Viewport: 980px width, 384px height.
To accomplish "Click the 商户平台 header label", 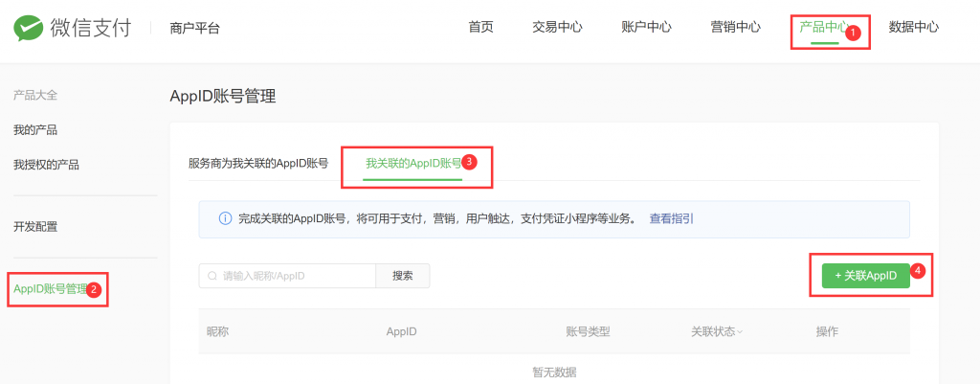I will click(194, 28).
